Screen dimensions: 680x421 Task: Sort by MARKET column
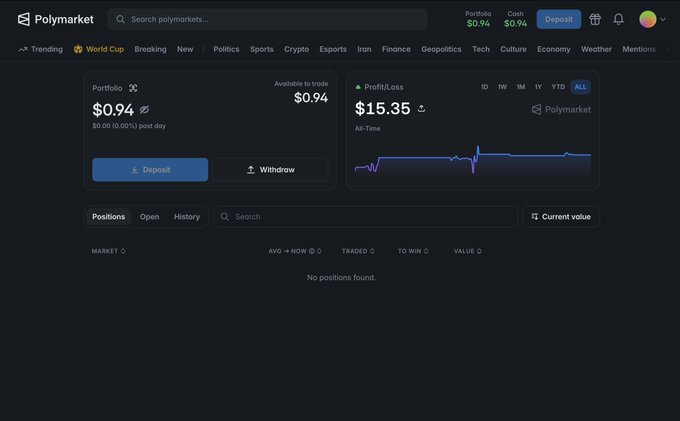[108, 251]
